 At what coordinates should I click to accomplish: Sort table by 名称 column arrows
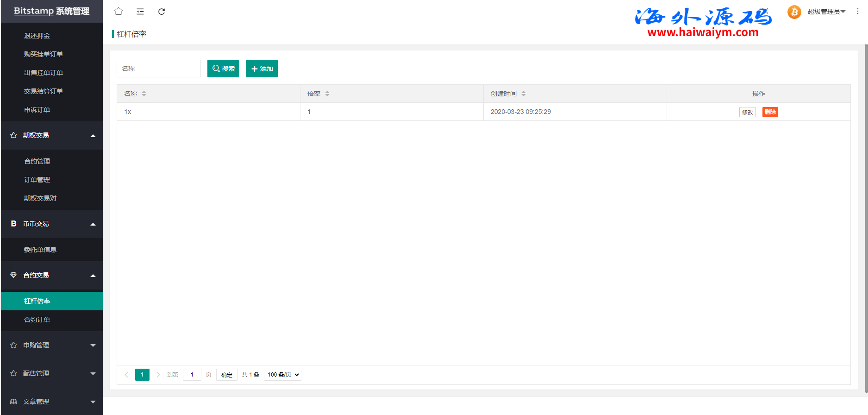coord(144,94)
